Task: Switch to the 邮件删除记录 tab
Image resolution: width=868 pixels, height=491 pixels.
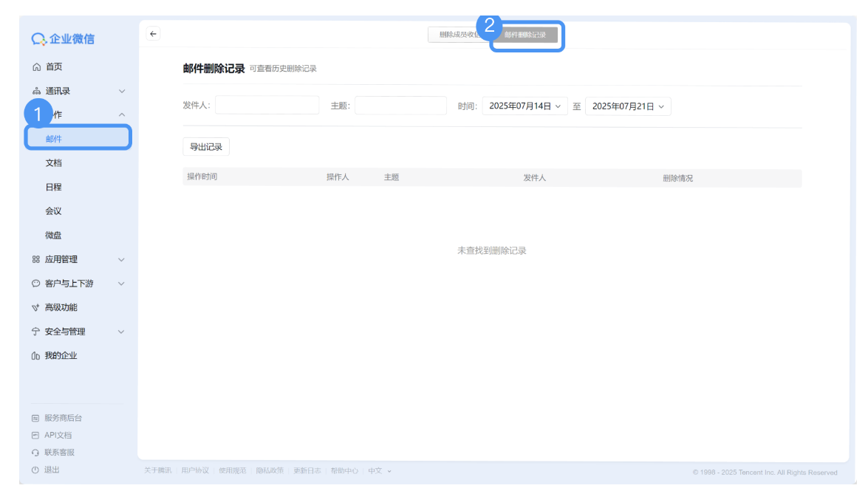Action: click(525, 35)
